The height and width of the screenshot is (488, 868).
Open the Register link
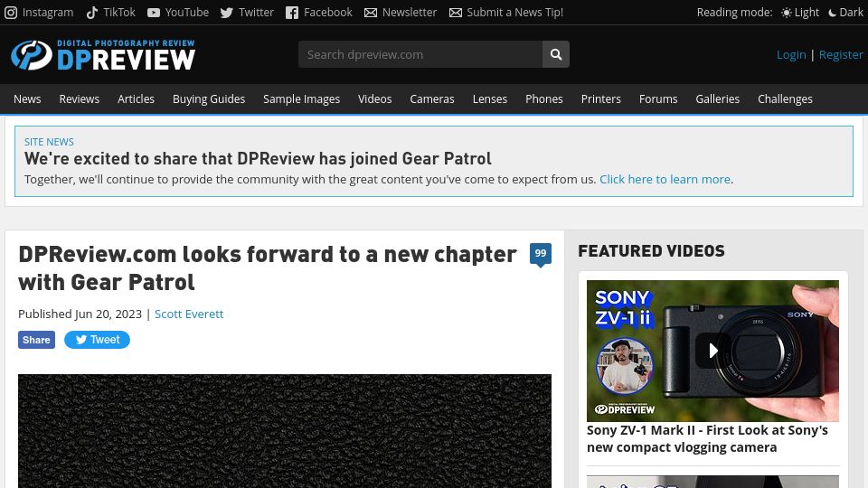click(841, 55)
